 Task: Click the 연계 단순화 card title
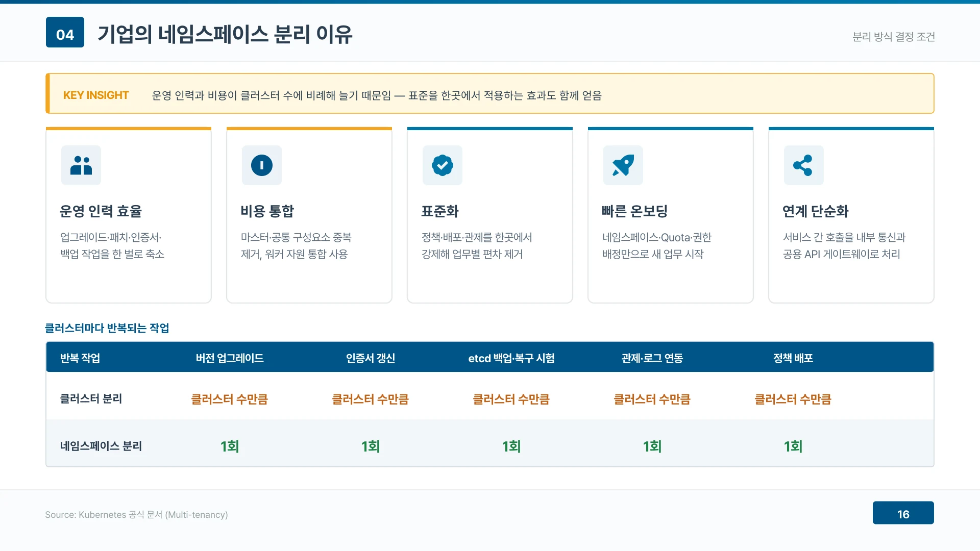815,211
